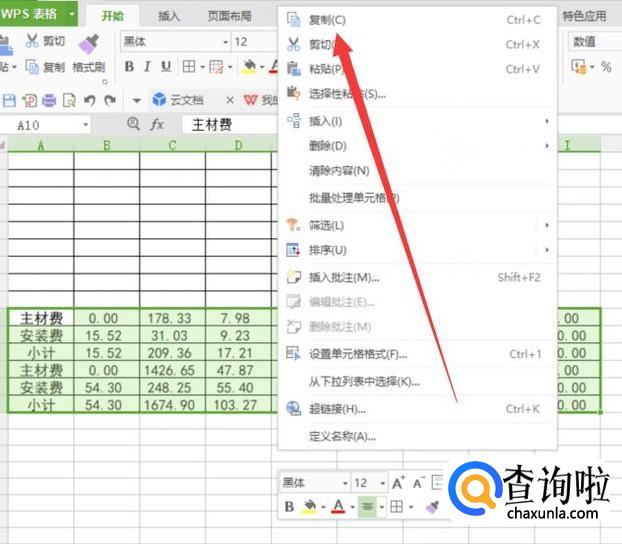
Task: Click the Undo arrow
Action: click(90, 100)
